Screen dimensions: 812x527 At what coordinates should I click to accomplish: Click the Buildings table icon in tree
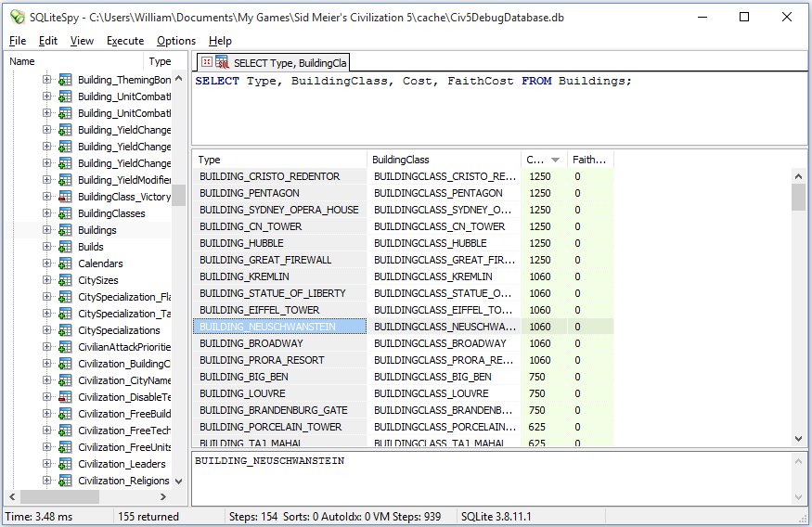coord(65,230)
